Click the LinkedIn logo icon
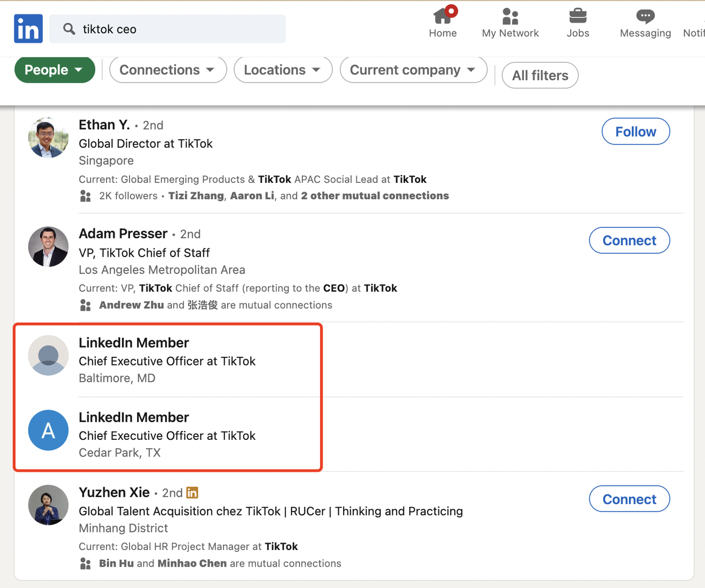Viewport: 705px width, 588px height. click(28, 29)
